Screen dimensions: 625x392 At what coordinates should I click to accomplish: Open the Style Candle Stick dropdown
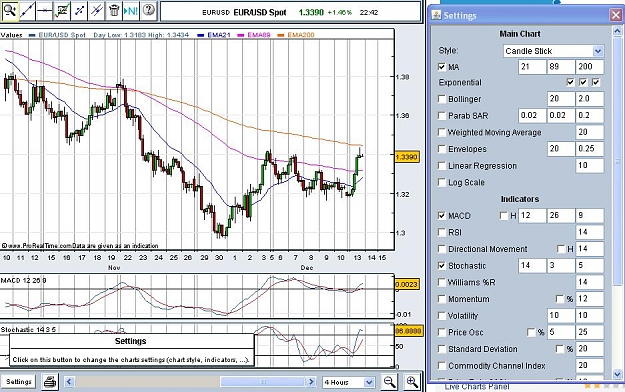pyautogui.click(x=553, y=51)
